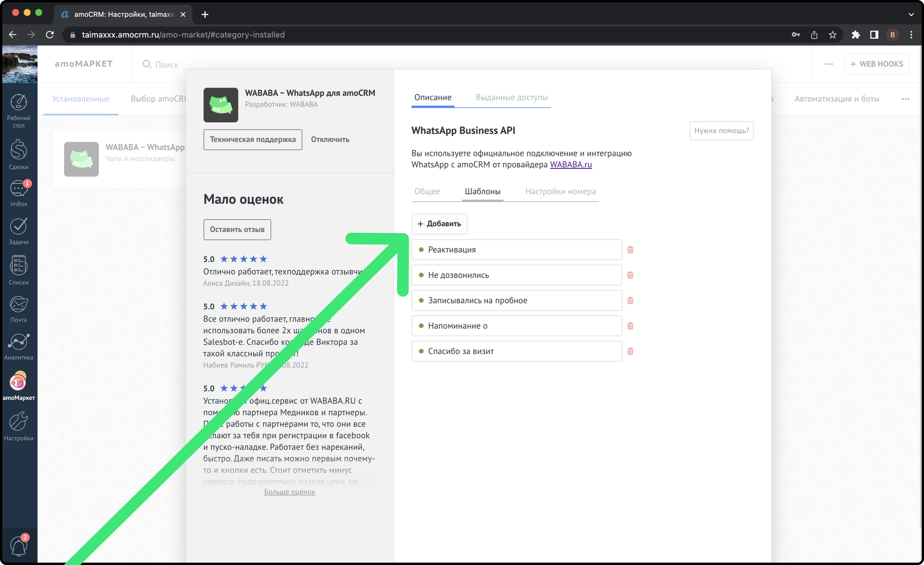The width and height of the screenshot is (924, 565).
Task: Expand more categories dots after Автоматизация и боты
Action: coord(906,99)
